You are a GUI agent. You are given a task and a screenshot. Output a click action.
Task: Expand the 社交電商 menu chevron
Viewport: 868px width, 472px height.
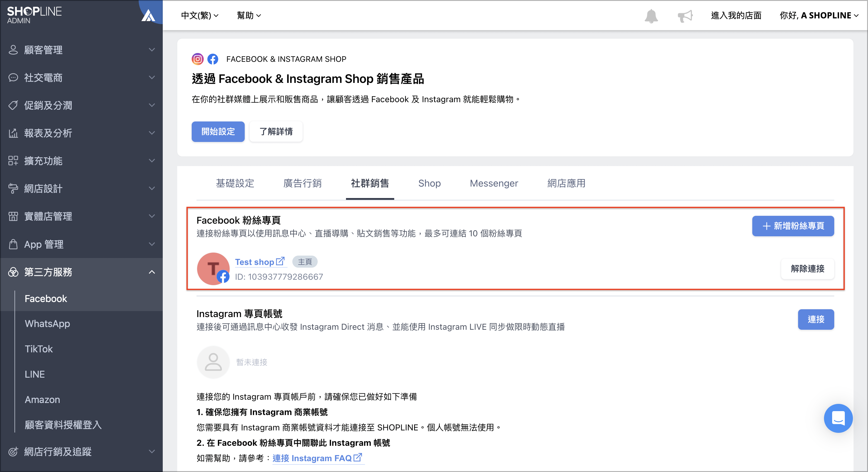152,77
